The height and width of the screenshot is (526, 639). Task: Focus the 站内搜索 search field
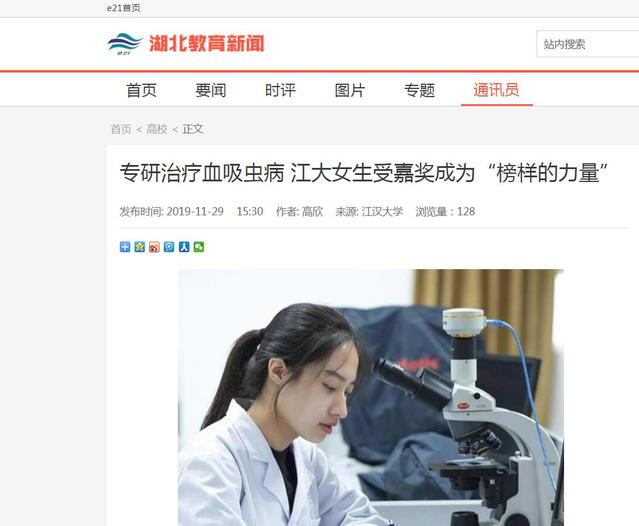(588, 44)
